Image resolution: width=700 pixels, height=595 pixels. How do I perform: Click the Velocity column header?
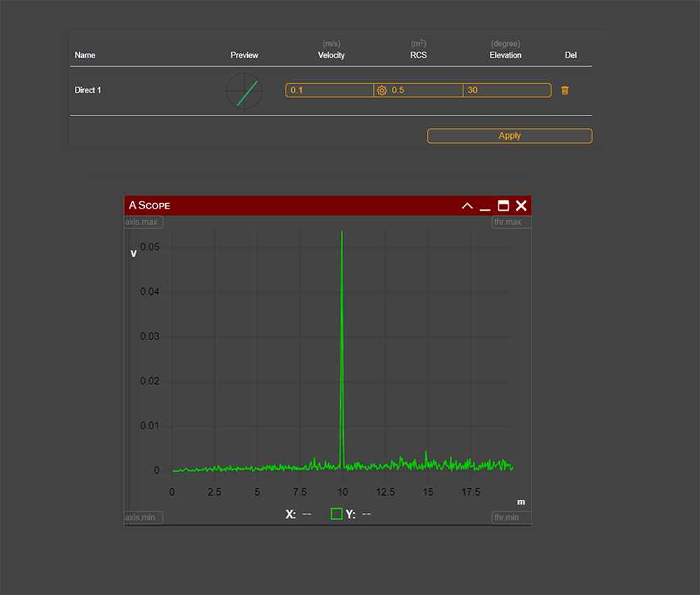click(x=331, y=55)
